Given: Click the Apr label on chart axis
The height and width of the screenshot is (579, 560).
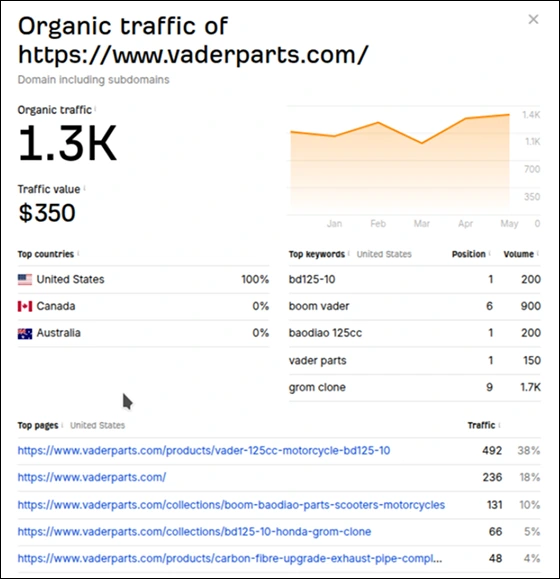Looking at the screenshot, I should pyautogui.click(x=465, y=223).
